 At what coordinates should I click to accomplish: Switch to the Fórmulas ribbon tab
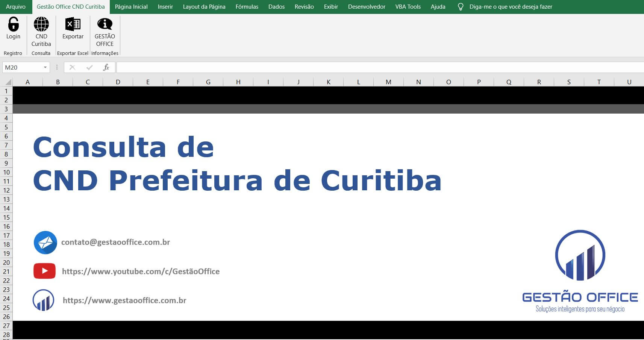pyautogui.click(x=247, y=6)
